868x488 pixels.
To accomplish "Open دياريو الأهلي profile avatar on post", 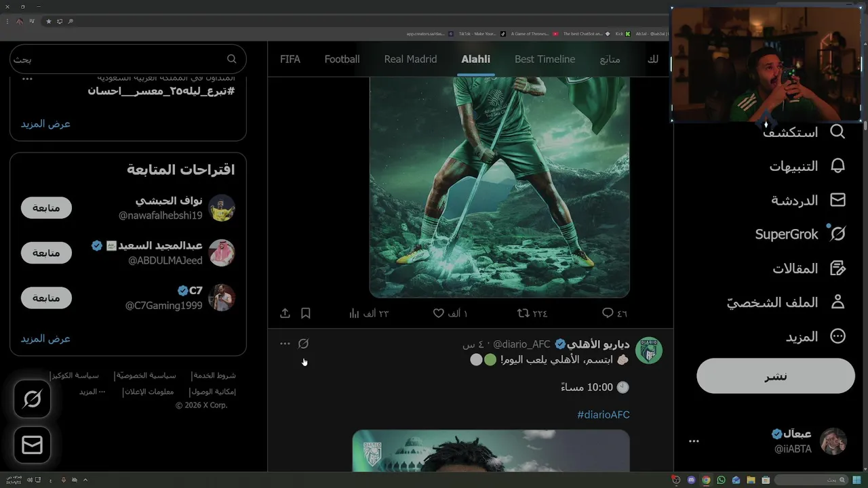I will click(x=649, y=350).
